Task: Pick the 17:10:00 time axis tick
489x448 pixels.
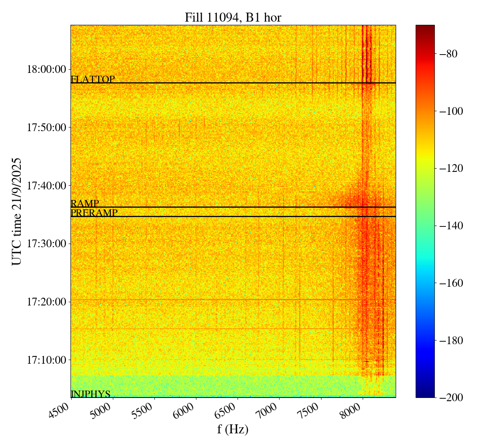Action: pyautogui.click(x=46, y=360)
